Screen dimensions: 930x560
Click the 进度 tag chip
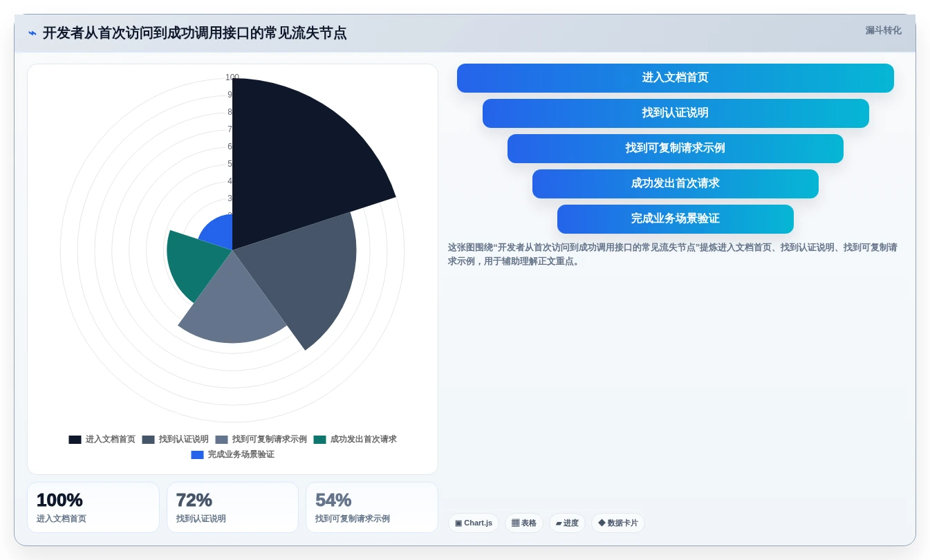[567, 523]
